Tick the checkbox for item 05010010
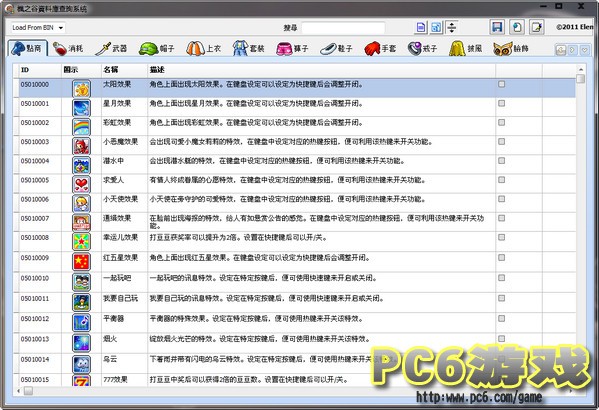 501,278
